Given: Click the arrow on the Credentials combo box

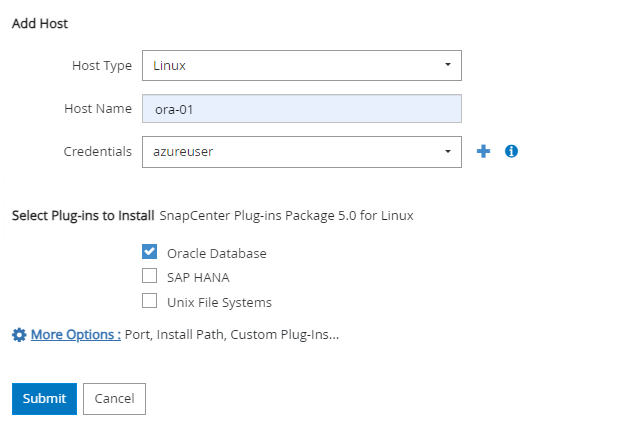Looking at the screenshot, I should tap(447, 152).
